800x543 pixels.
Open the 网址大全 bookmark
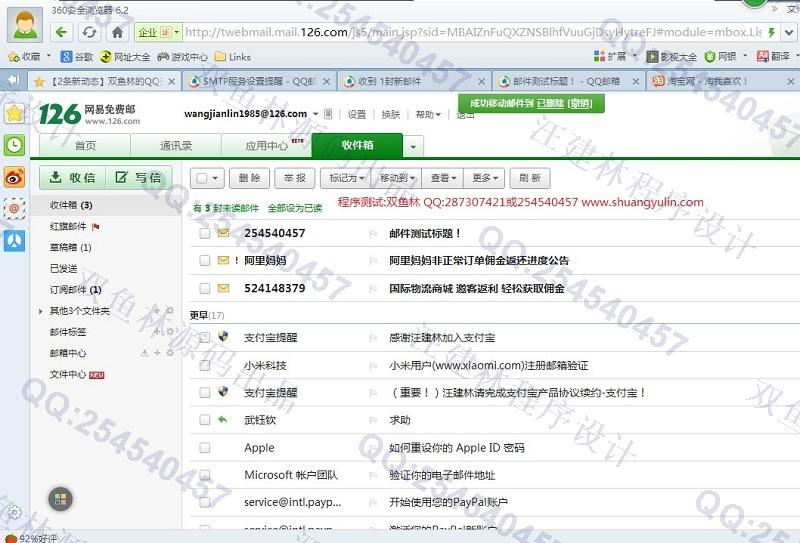pyautogui.click(x=125, y=57)
